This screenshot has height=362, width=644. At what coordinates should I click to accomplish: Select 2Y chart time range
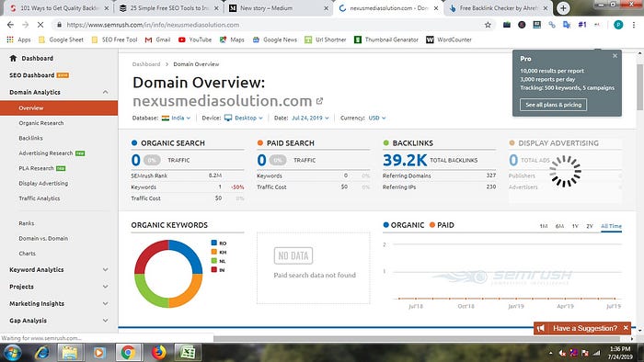coord(590,226)
